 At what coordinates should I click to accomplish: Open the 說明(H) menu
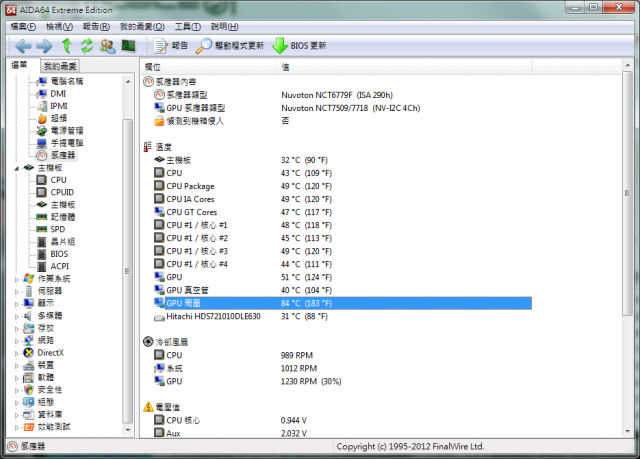tap(224, 27)
